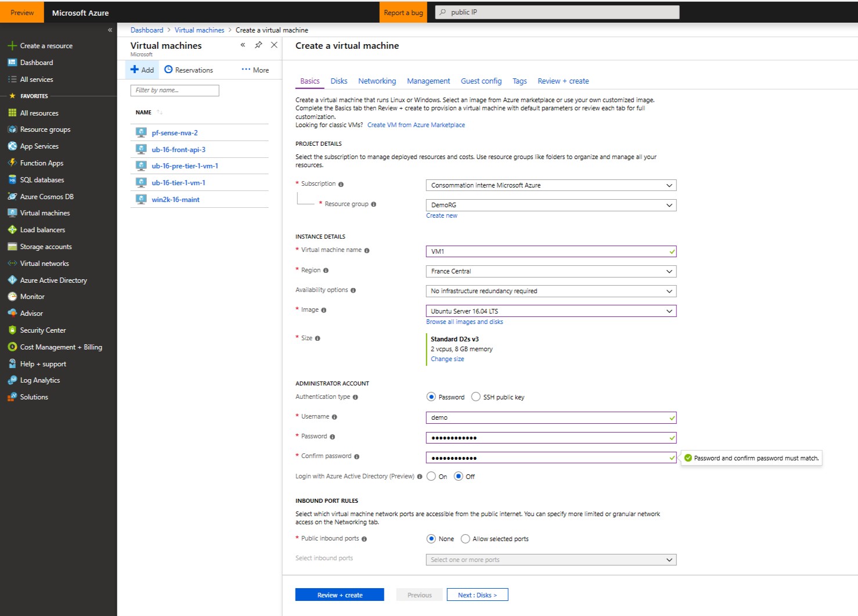Click the Username input field
Image resolution: width=858 pixels, height=616 pixels.
coord(551,418)
